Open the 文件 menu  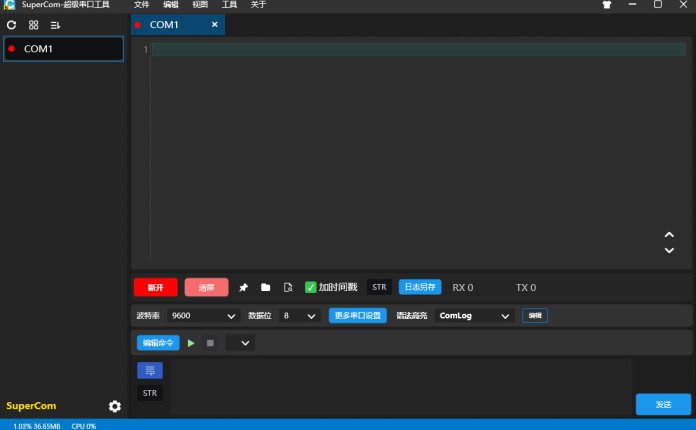pyautogui.click(x=141, y=5)
